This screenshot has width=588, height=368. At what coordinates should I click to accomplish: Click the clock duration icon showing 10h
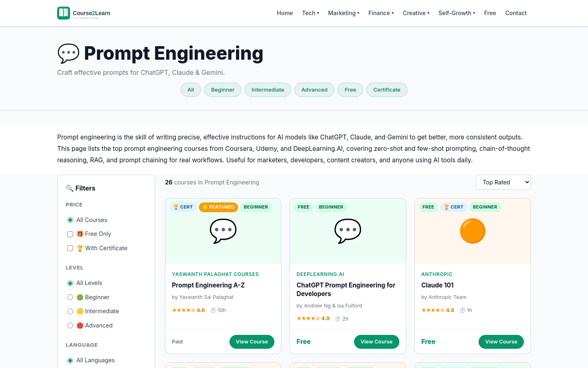(213, 310)
